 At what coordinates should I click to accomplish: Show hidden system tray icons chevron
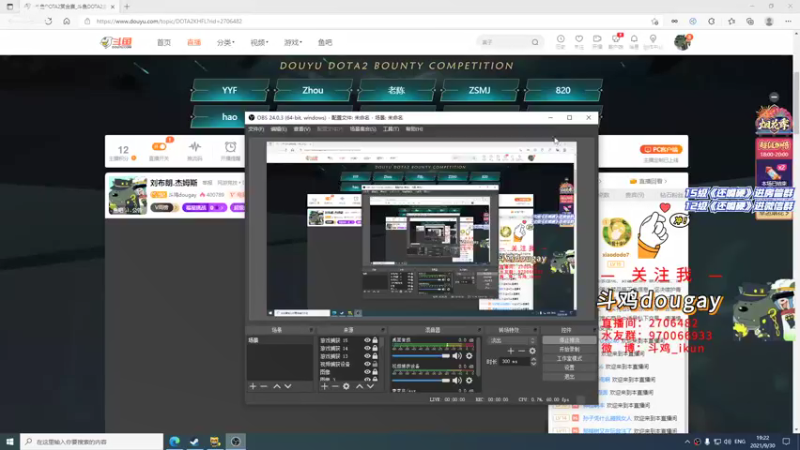(687, 441)
